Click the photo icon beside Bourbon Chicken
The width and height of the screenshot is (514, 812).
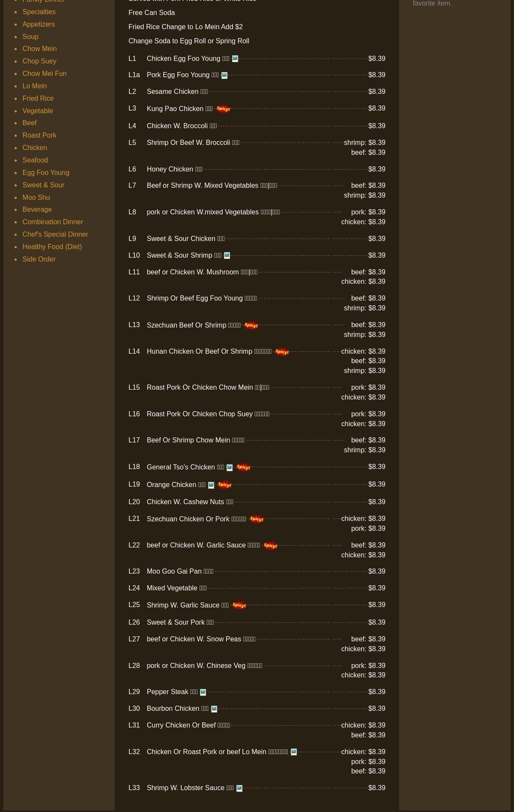coord(214,709)
